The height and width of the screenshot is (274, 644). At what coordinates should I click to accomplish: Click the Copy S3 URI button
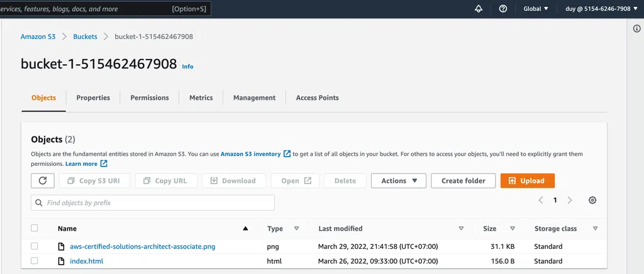pyautogui.click(x=94, y=180)
